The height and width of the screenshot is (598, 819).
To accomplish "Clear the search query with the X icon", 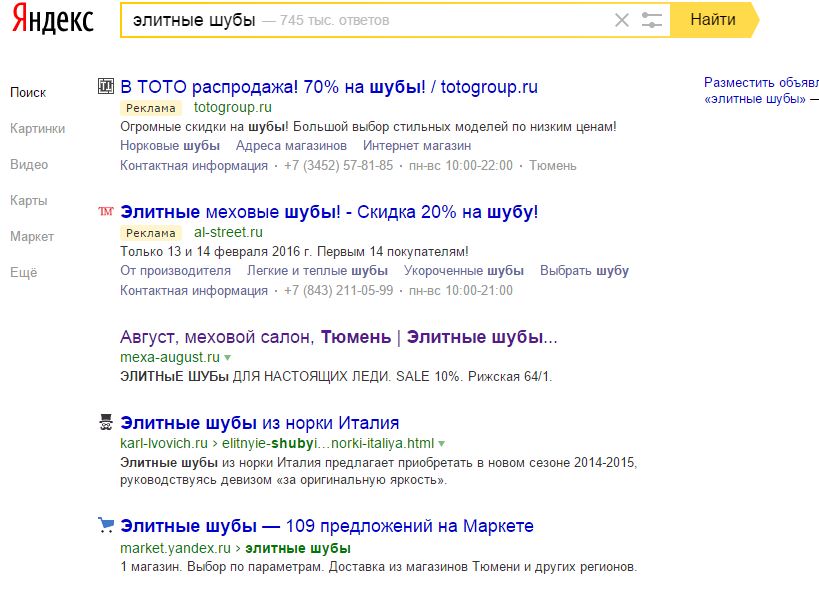I will tap(622, 20).
